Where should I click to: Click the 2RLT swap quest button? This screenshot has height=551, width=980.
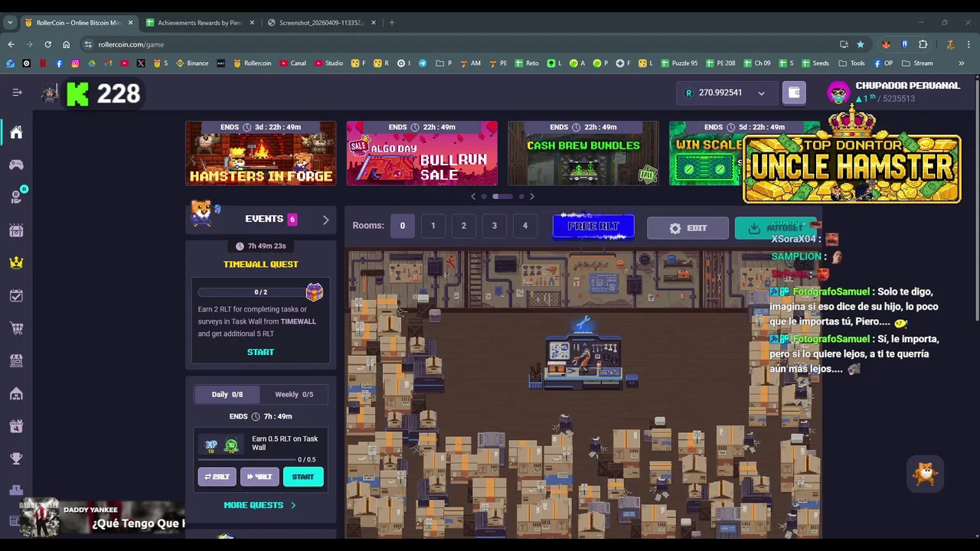click(x=217, y=477)
